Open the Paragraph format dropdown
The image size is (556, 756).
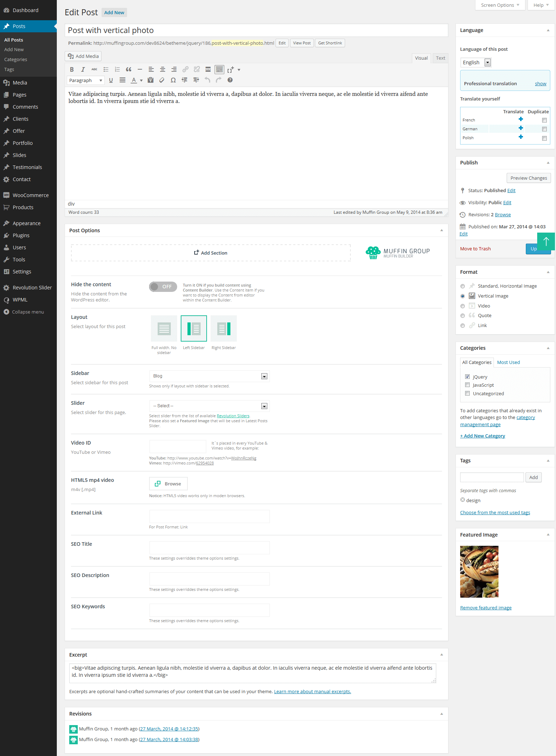pos(86,81)
